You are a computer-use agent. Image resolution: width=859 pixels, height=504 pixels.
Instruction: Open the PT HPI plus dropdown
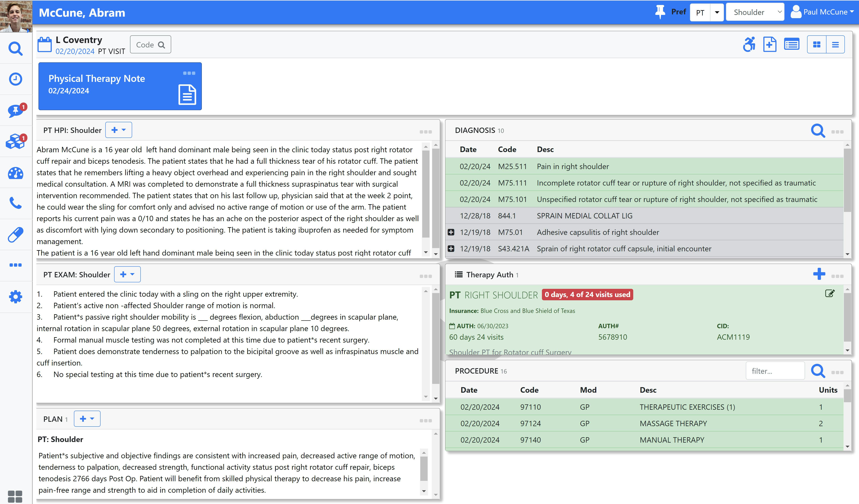[x=118, y=130]
